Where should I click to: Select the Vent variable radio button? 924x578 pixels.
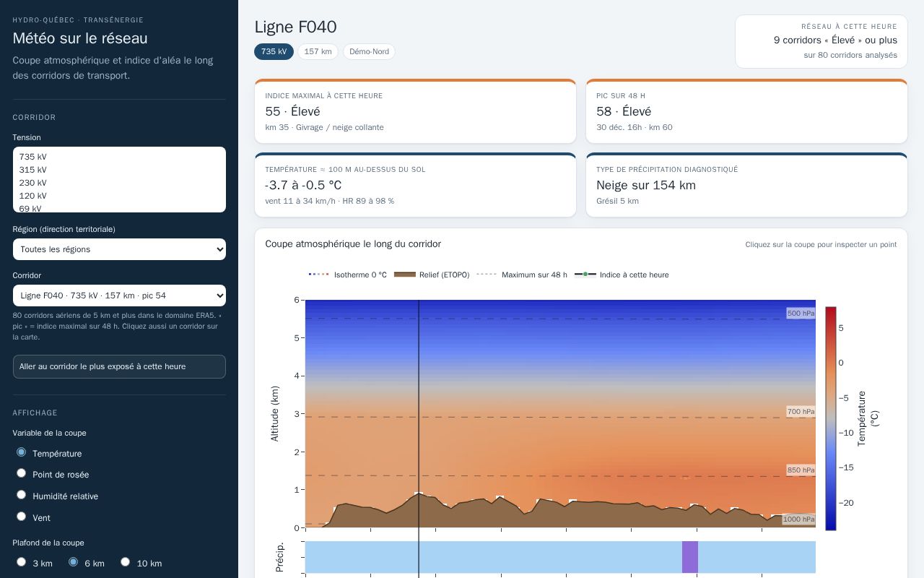(21, 516)
